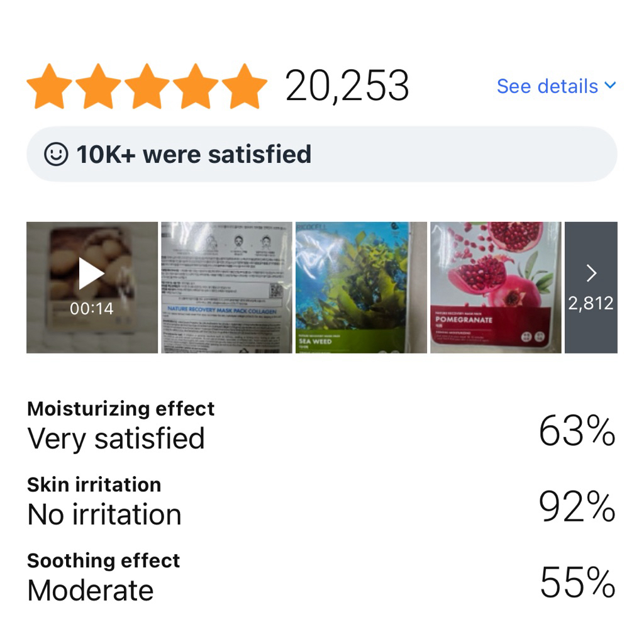The width and height of the screenshot is (644, 644).
Task: Click the 63% Very satisfied percentage
Action: 577,430
